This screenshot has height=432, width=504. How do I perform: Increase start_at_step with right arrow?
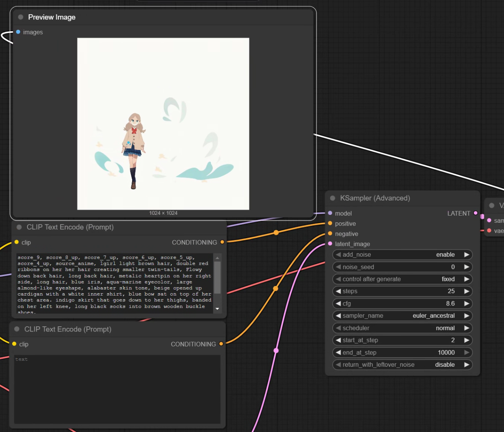pos(467,340)
